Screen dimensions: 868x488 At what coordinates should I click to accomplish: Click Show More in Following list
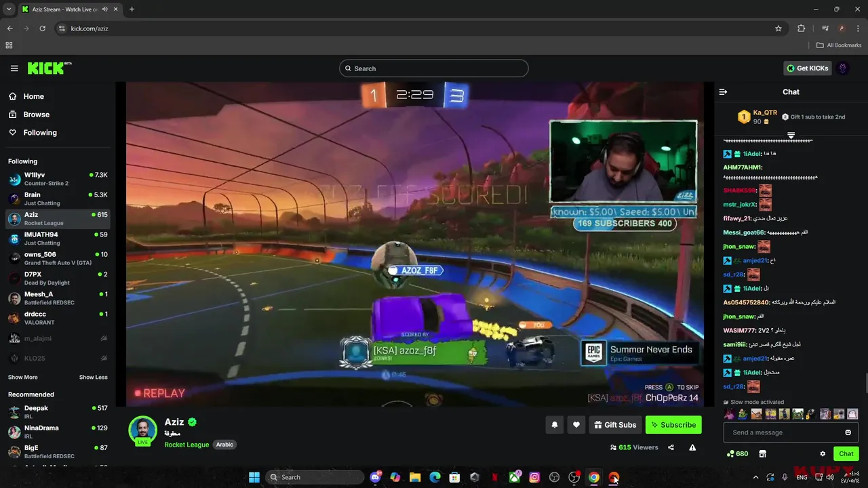pyautogui.click(x=23, y=377)
